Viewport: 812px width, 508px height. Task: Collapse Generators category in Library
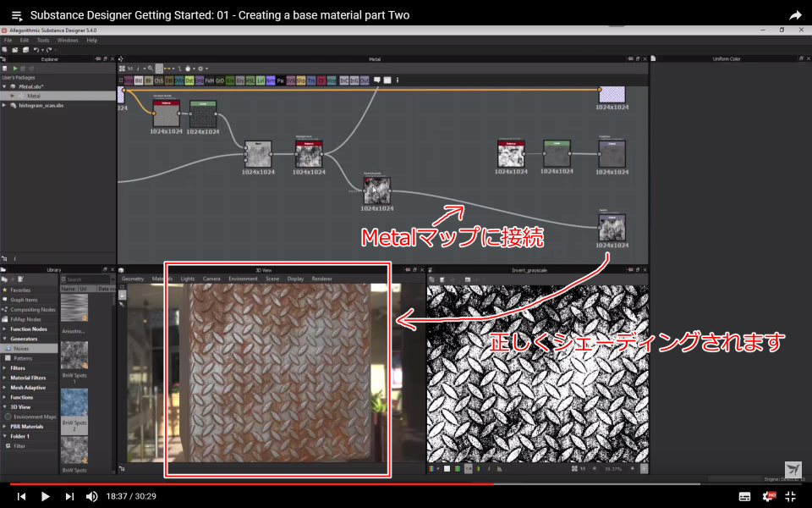(x=5, y=339)
